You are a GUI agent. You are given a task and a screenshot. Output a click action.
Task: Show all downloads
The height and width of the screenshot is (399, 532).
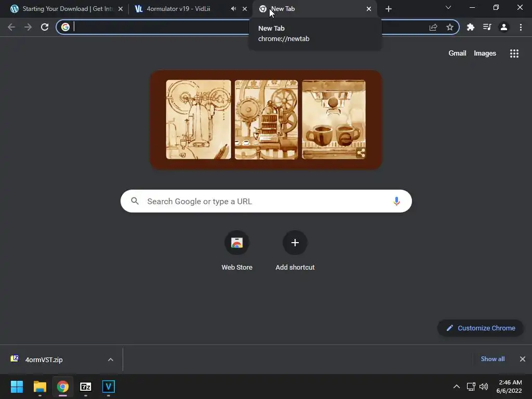click(x=493, y=359)
